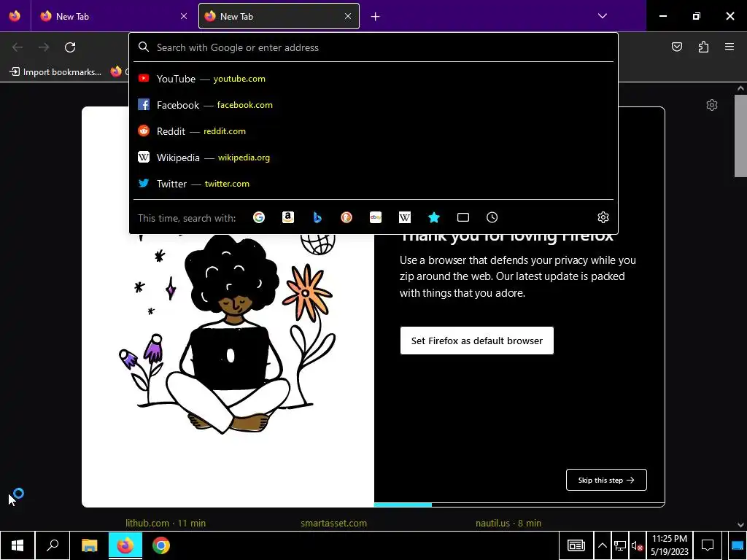The height and width of the screenshot is (560, 747).
Task: Switch to the first New Tab
Action: point(114,16)
